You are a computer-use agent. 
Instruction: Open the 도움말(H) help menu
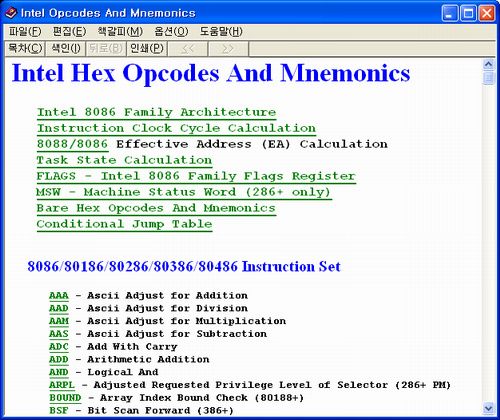(221, 32)
